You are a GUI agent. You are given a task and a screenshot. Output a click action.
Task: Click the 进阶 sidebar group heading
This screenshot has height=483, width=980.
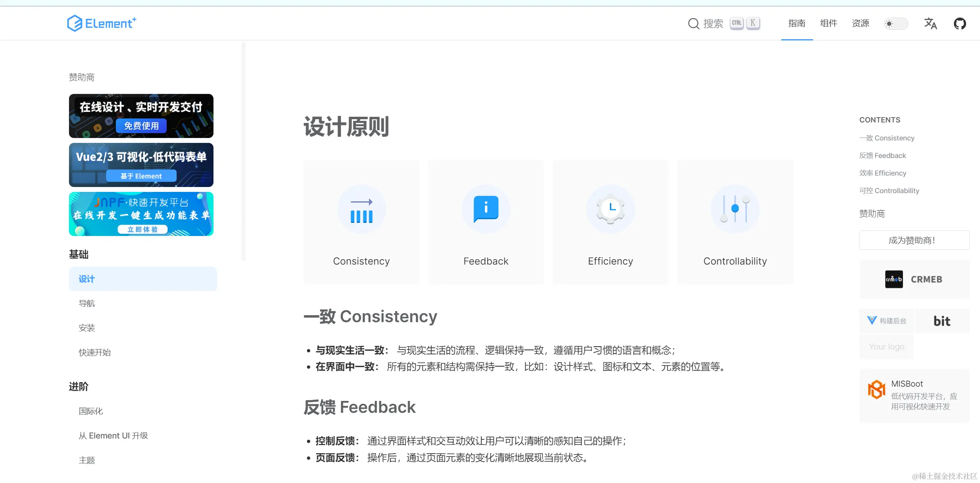[x=78, y=387]
